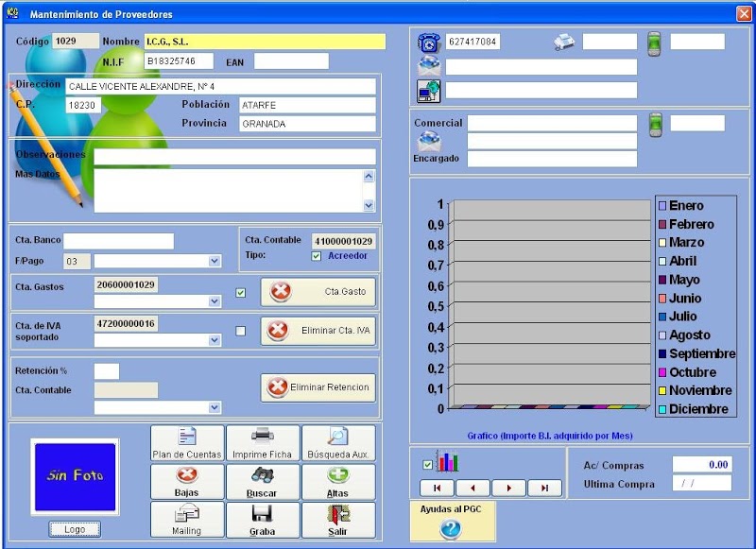Toggle the Cta. Gastos checkbox
756x549 pixels.
point(241,293)
